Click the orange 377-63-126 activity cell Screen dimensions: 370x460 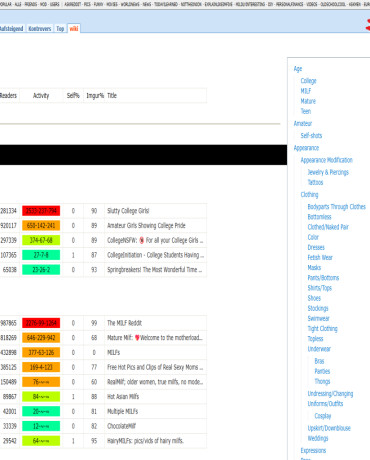point(41,352)
